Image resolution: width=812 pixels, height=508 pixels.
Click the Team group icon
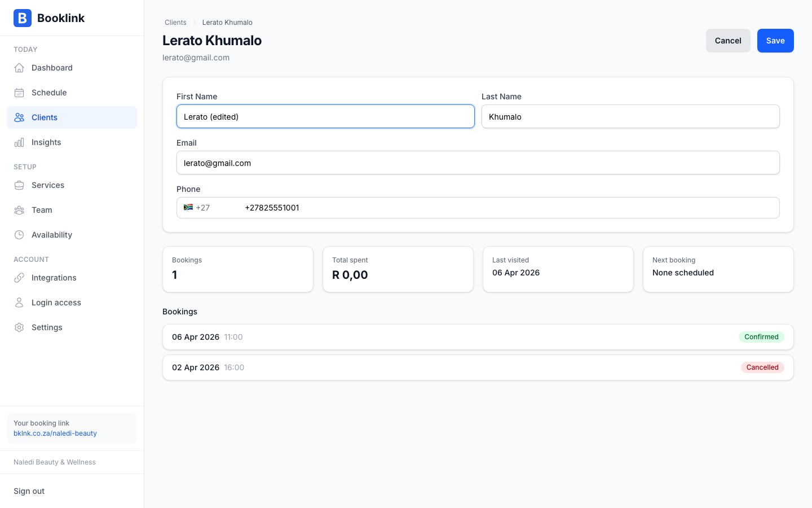(19, 210)
